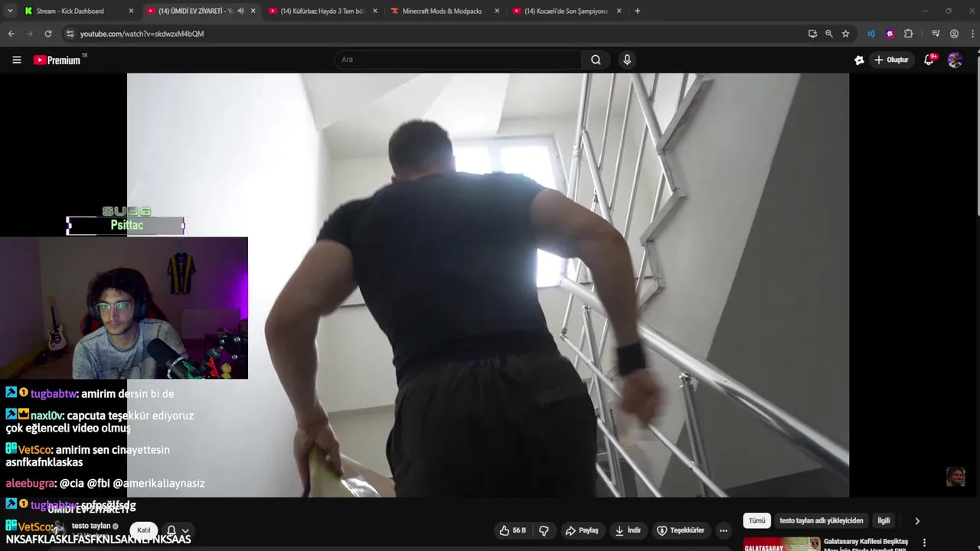Select the Tümü filter chip

coord(756,520)
